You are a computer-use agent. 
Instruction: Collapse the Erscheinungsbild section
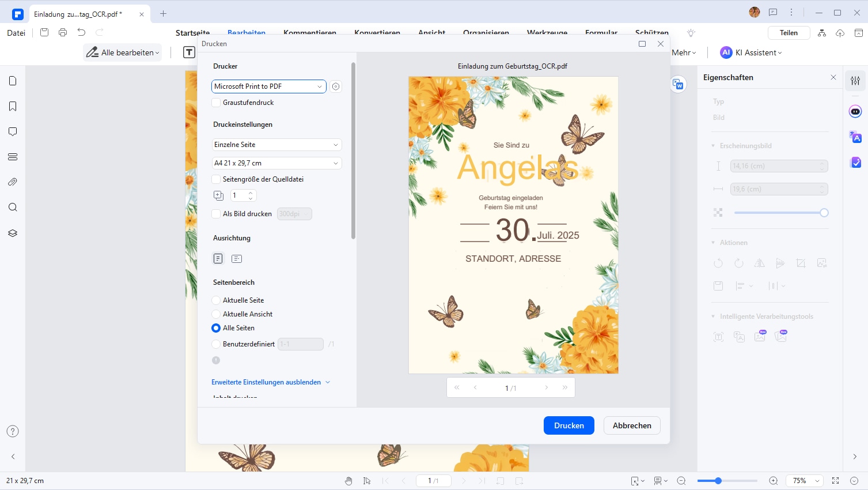pyautogui.click(x=713, y=146)
